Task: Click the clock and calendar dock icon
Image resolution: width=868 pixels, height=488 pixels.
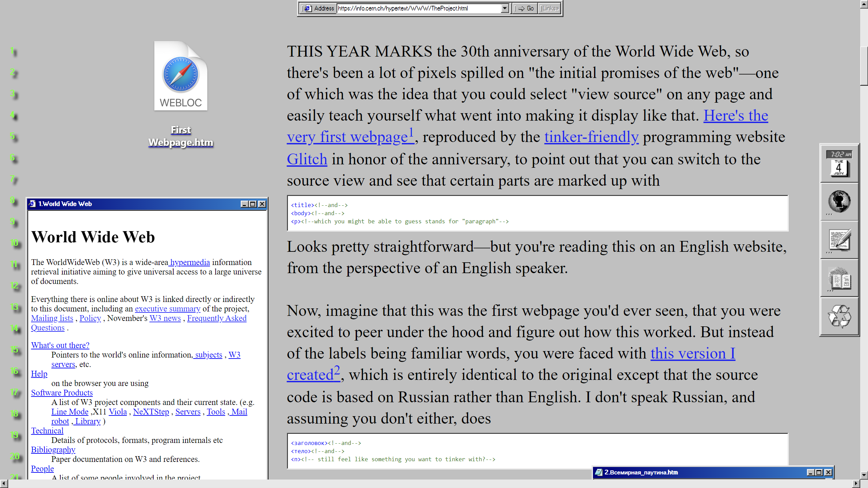Action: pyautogui.click(x=839, y=164)
